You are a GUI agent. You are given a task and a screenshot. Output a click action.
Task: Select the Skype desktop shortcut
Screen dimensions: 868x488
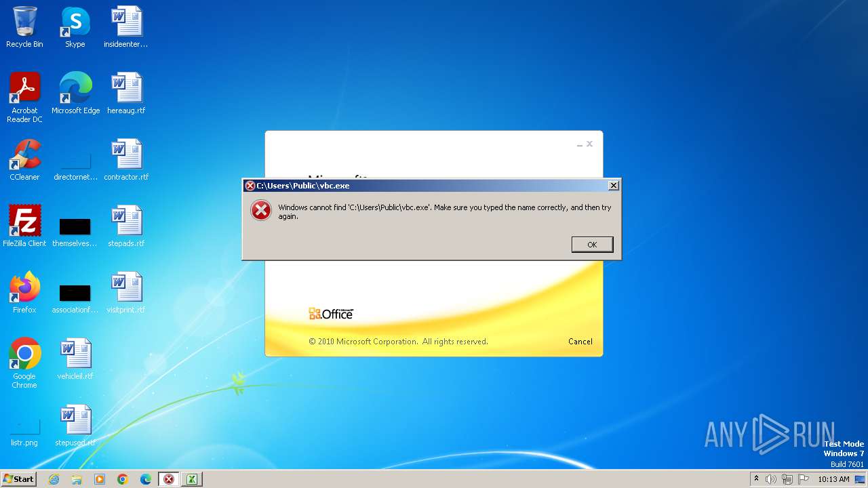[x=75, y=28]
